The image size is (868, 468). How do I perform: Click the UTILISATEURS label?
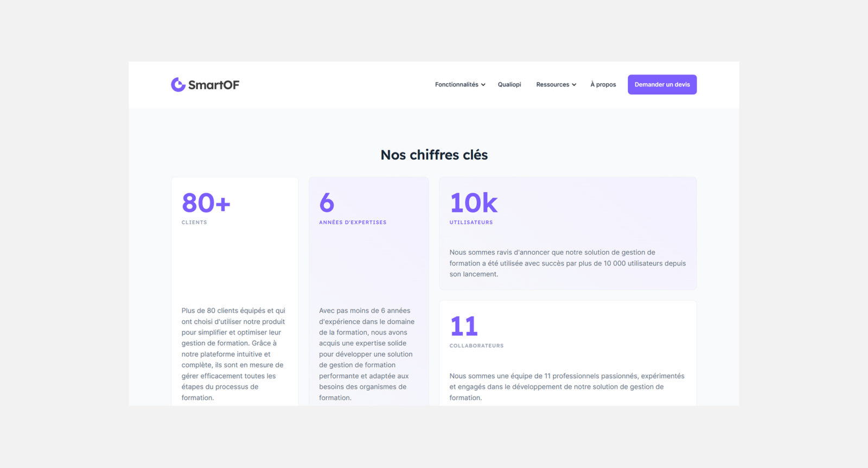(x=471, y=223)
